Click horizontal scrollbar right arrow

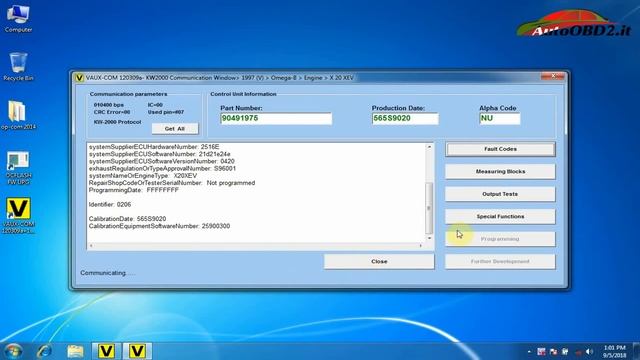coord(420,246)
